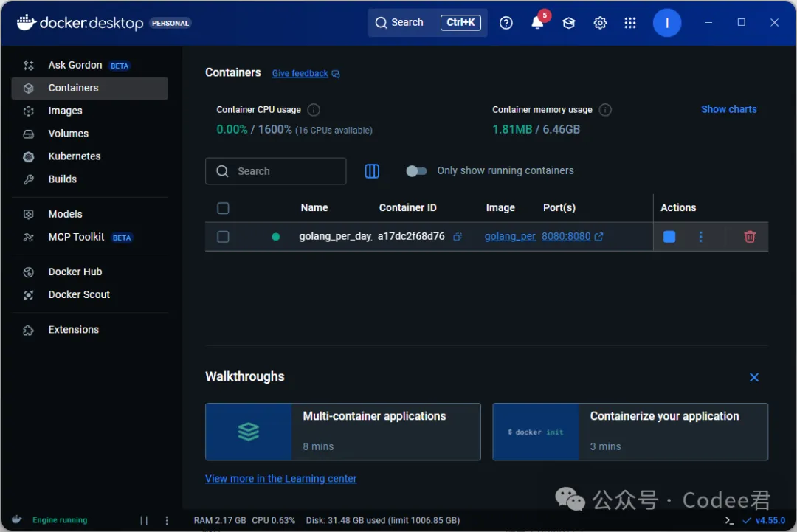
Task: Check the select-all containers checkbox
Action: coord(223,208)
